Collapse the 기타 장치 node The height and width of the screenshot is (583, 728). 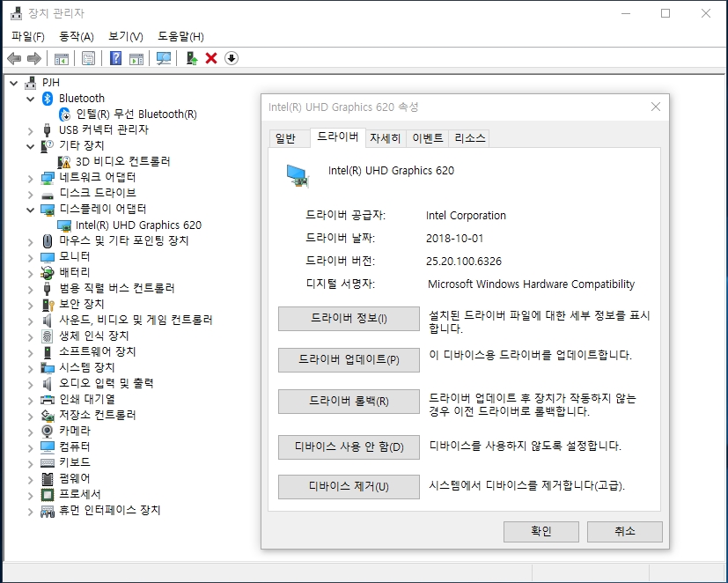point(31,146)
